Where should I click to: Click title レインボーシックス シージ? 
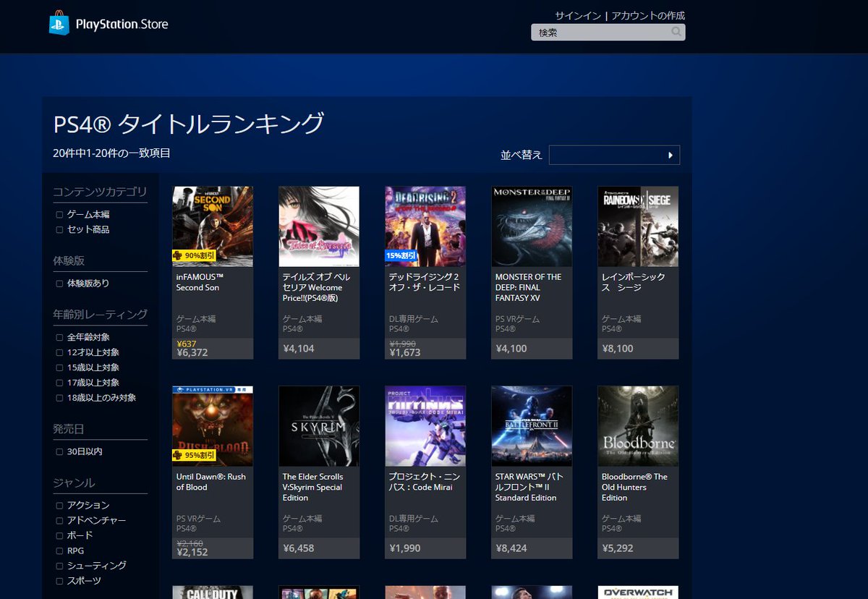click(x=633, y=282)
